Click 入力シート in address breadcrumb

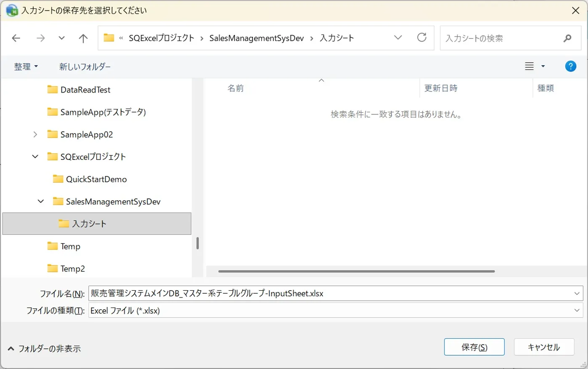[337, 38]
